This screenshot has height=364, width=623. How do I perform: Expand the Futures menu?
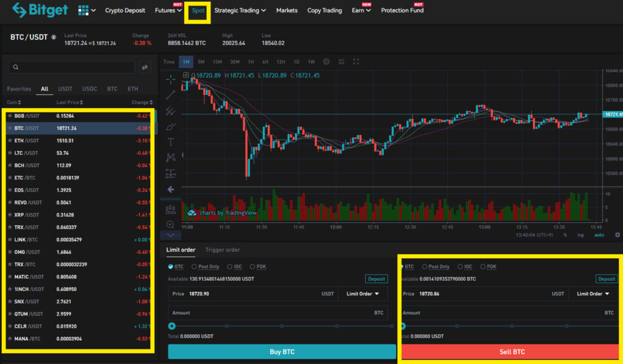click(168, 10)
